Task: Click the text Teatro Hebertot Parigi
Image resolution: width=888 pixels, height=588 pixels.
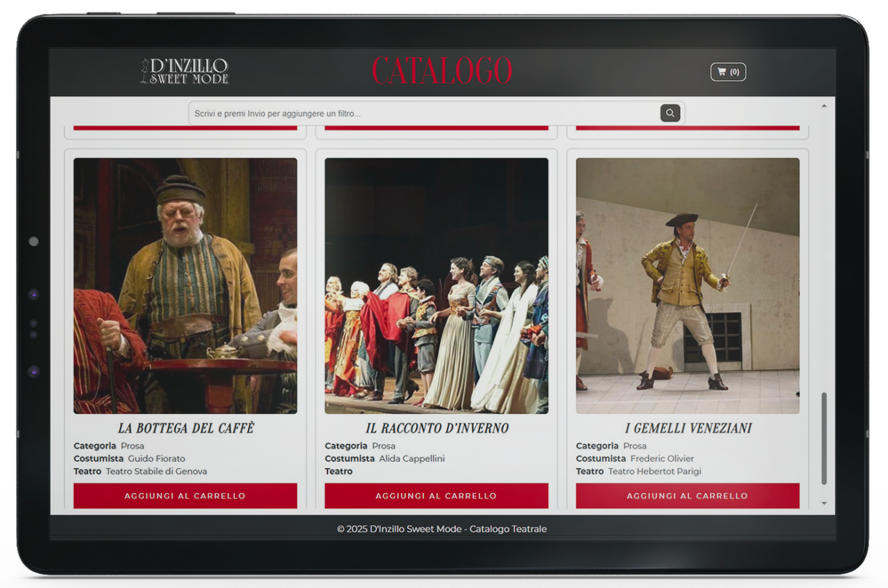Action: [655, 472]
